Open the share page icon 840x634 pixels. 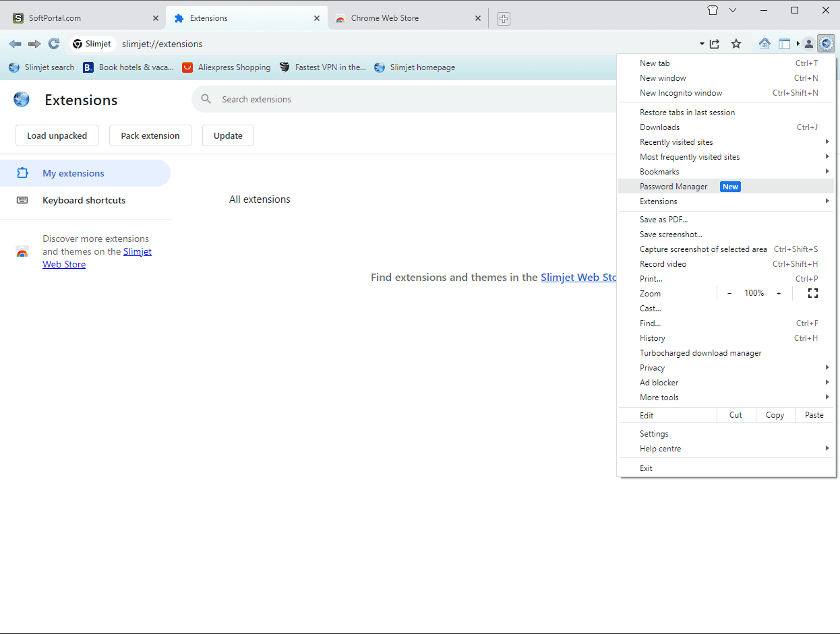[x=715, y=44]
